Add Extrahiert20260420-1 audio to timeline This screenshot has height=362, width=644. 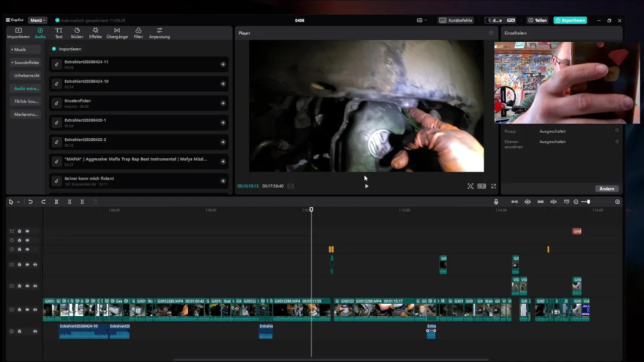(x=223, y=123)
